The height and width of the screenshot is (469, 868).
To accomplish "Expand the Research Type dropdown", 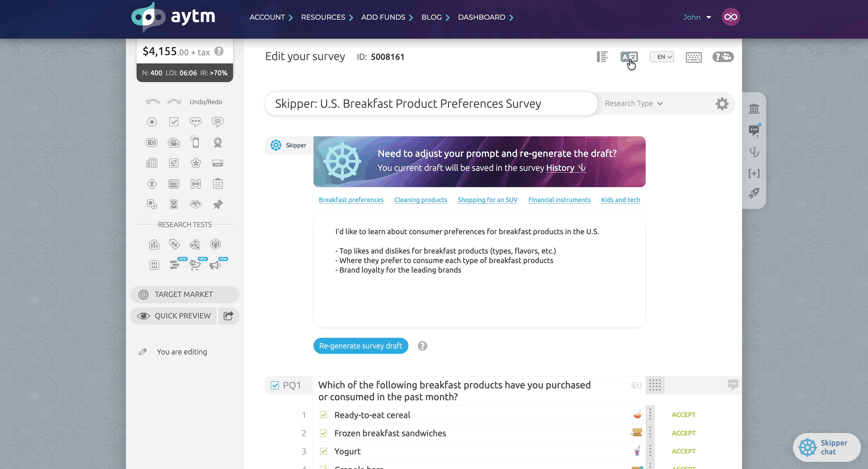I will click(633, 104).
